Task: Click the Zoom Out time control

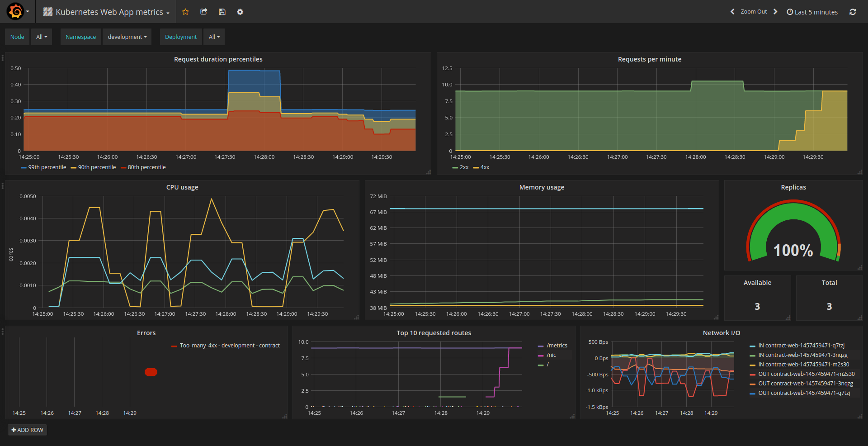Action: 754,12
